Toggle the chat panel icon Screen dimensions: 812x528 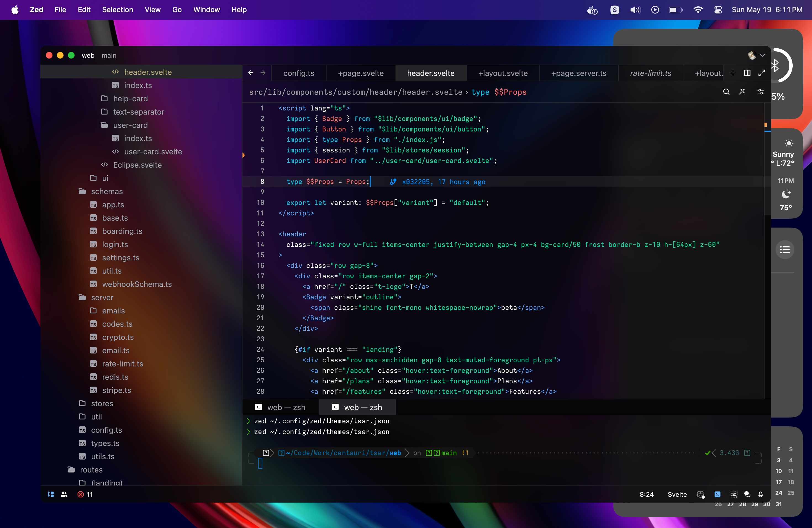point(747,494)
